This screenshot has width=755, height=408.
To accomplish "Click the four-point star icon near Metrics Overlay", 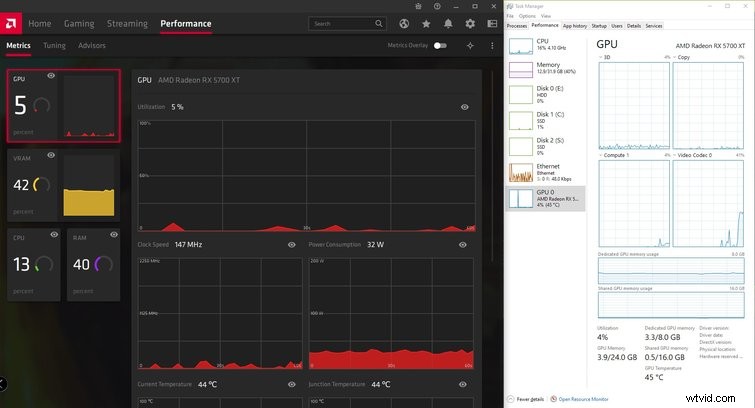I will tap(470, 45).
